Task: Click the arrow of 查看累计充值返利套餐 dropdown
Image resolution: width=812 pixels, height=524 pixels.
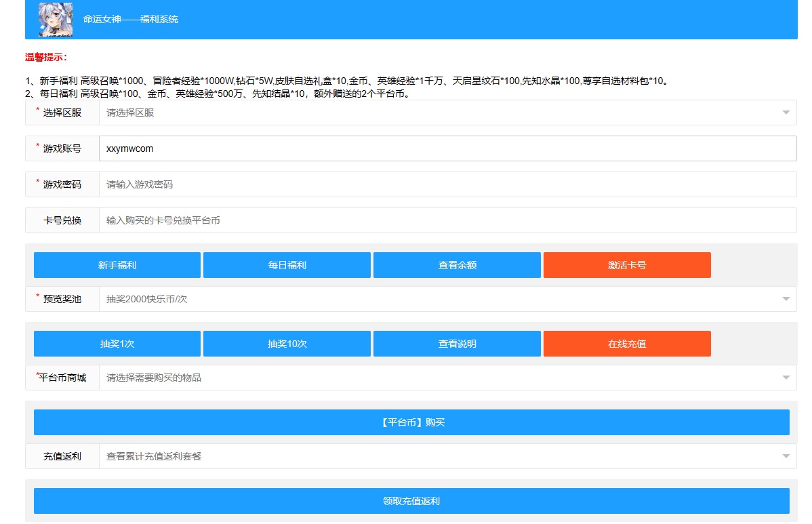Action: [x=786, y=456]
